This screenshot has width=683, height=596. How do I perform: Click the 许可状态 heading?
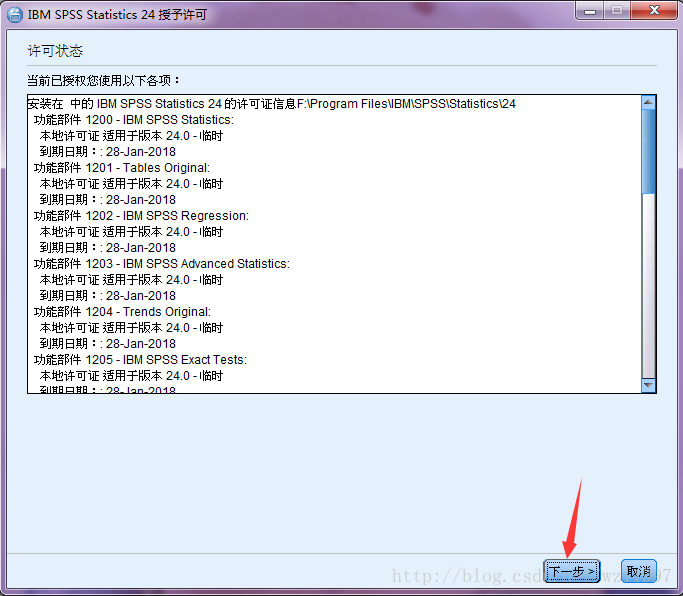55,51
